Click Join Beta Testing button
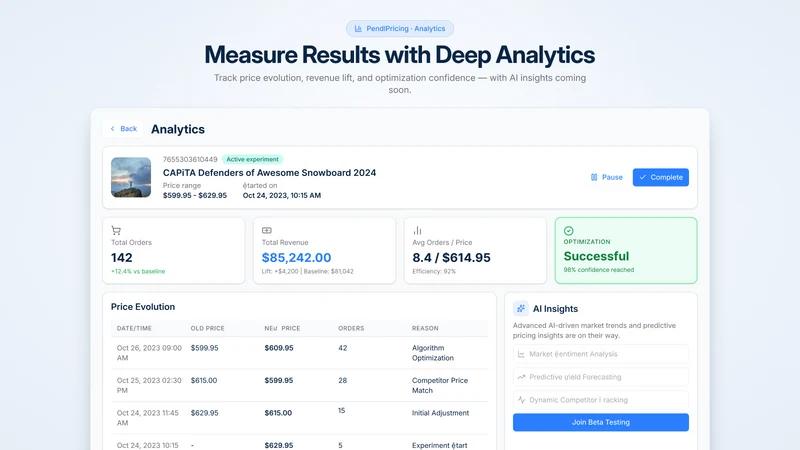Image resolution: width=800 pixels, height=450 pixels. (x=601, y=422)
